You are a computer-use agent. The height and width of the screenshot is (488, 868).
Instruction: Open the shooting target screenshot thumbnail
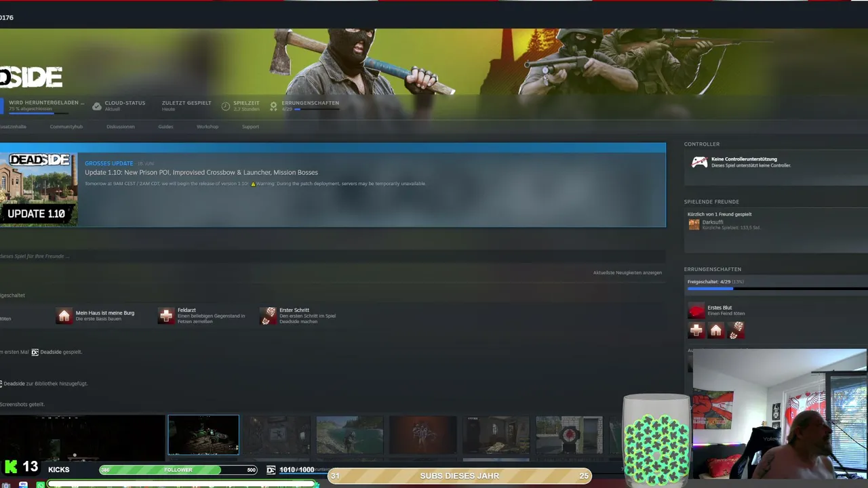coord(569,434)
